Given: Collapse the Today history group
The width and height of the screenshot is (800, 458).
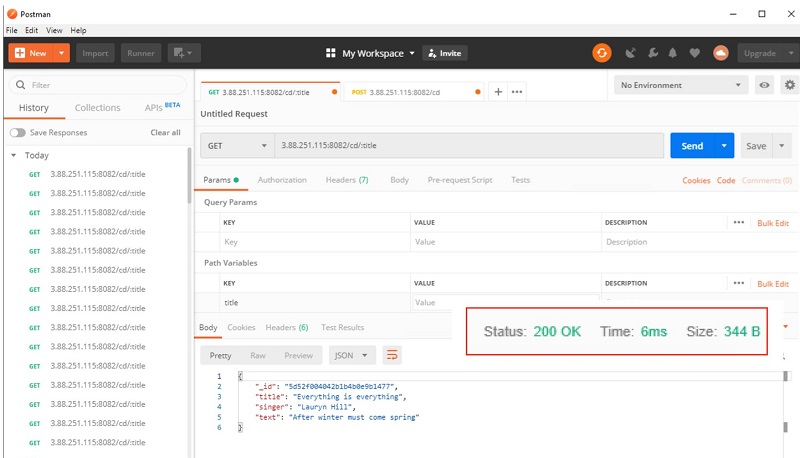Looking at the screenshot, I should [x=14, y=155].
